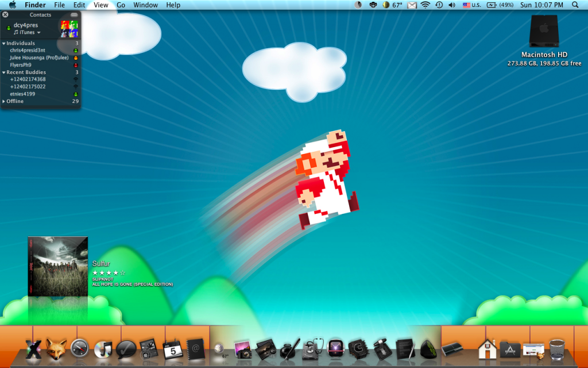The width and height of the screenshot is (588, 368).
Task: Open the chat bubble checkmark app
Action: 126,349
